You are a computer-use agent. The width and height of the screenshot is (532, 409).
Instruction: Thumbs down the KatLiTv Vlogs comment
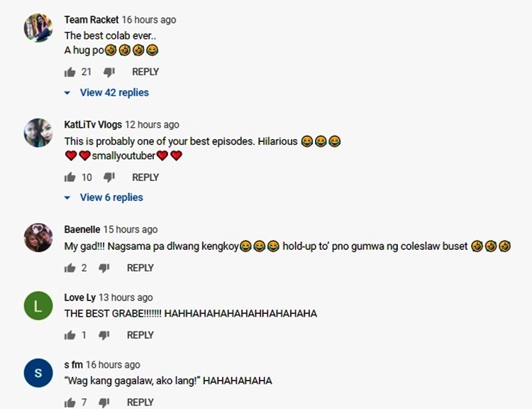[109, 178]
